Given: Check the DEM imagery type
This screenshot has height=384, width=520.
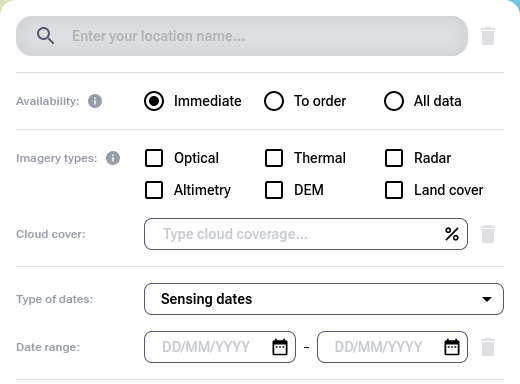Looking at the screenshot, I should pyautogui.click(x=274, y=190).
